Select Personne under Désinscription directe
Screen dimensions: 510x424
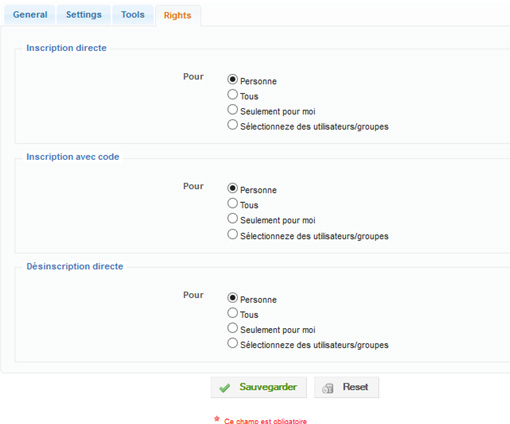232,297
